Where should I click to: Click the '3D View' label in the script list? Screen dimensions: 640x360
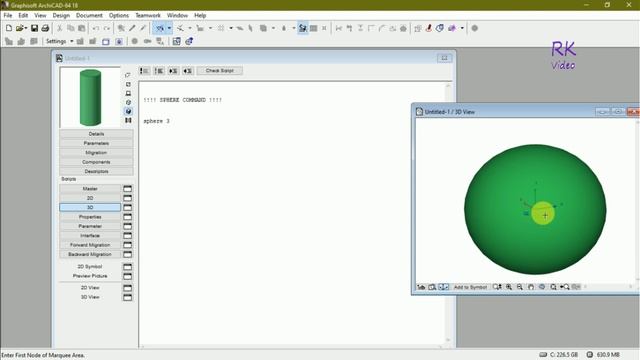90,297
